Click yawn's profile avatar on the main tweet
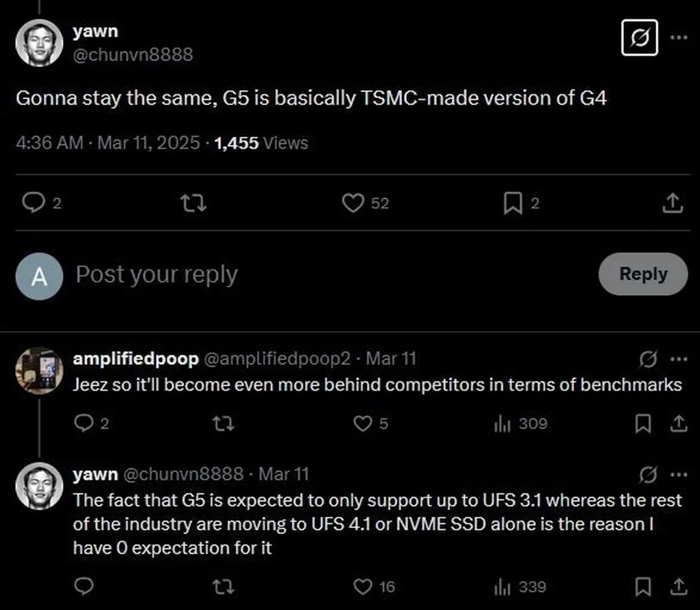Image resolution: width=700 pixels, height=610 pixels. [39, 42]
